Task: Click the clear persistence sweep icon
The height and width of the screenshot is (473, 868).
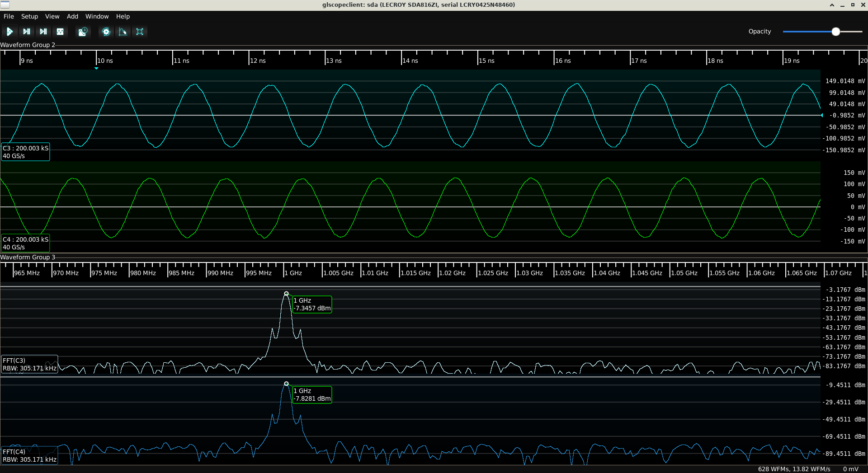Action: [x=123, y=32]
